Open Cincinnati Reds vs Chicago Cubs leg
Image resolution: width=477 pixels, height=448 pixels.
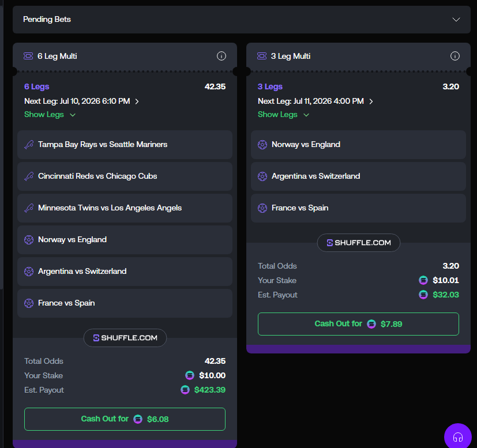(125, 176)
